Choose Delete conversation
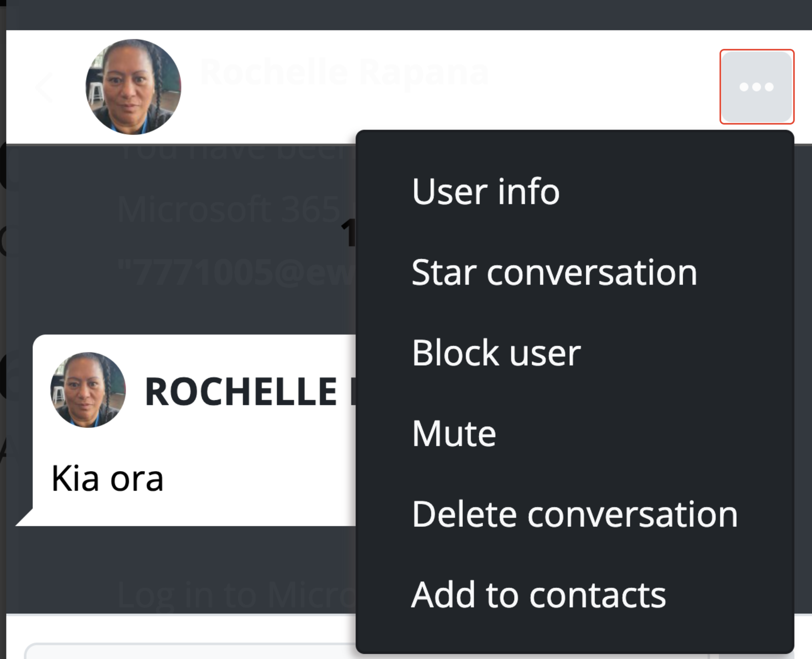This screenshot has width=812, height=659. 575,514
